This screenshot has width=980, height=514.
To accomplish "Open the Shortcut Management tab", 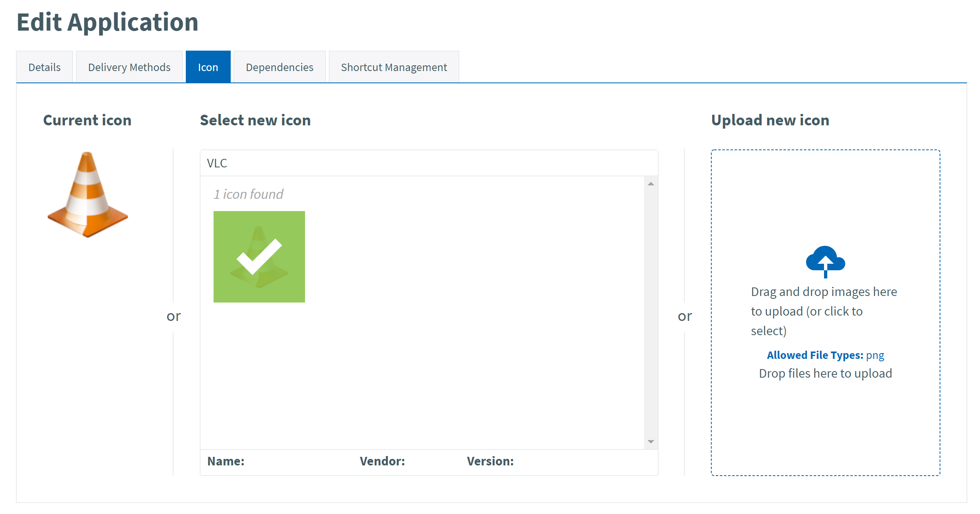I will (393, 67).
